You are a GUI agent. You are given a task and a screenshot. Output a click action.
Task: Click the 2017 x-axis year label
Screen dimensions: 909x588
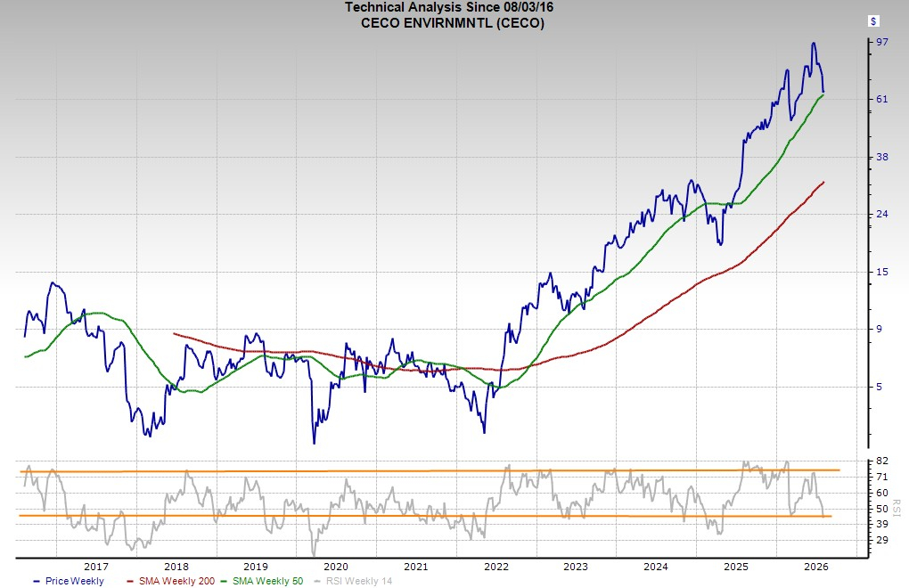tap(96, 567)
